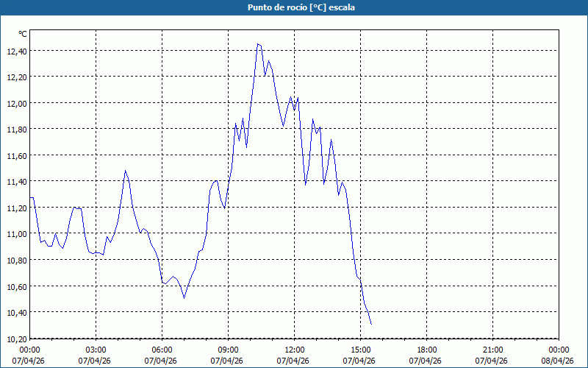
Task: Click the 10,20 y-axis minimum label
Action: click(17, 339)
